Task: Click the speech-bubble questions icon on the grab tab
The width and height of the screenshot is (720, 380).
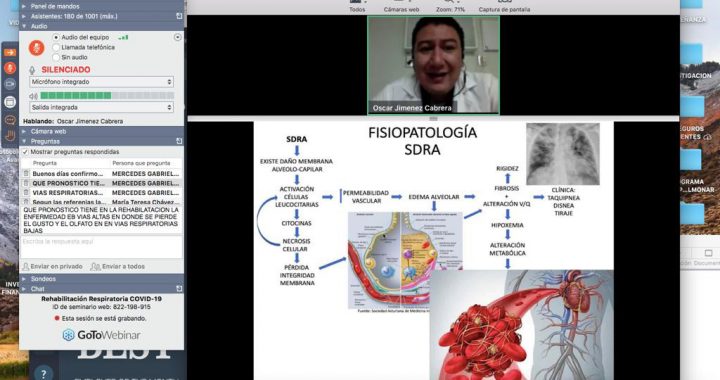Action: pos(10,120)
